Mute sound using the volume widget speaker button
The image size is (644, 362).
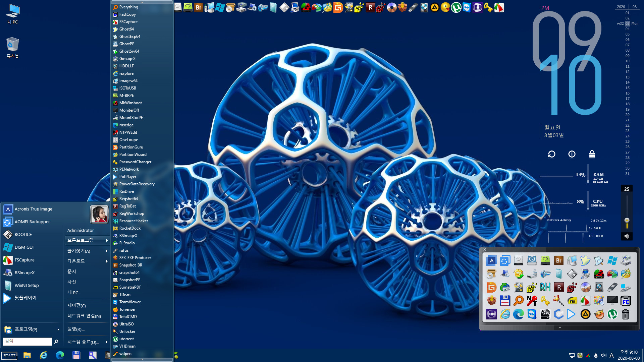(x=627, y=236)
